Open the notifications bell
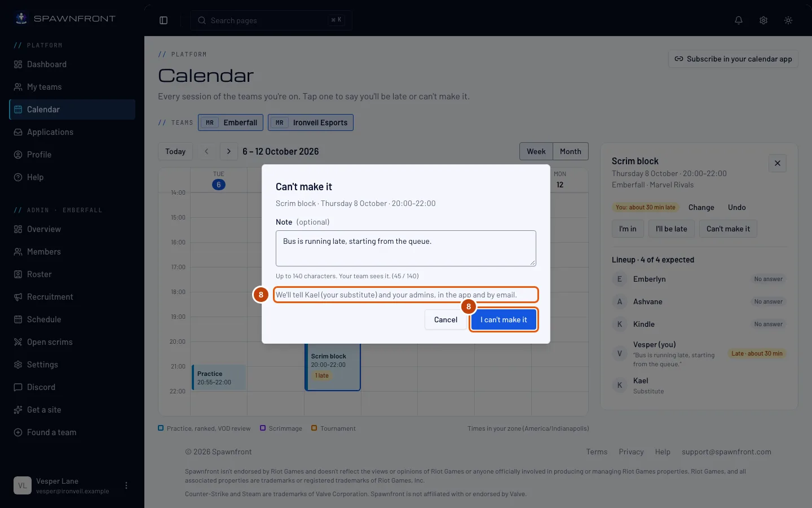Viewport: 812px width, 508px height. pos(739,20)
